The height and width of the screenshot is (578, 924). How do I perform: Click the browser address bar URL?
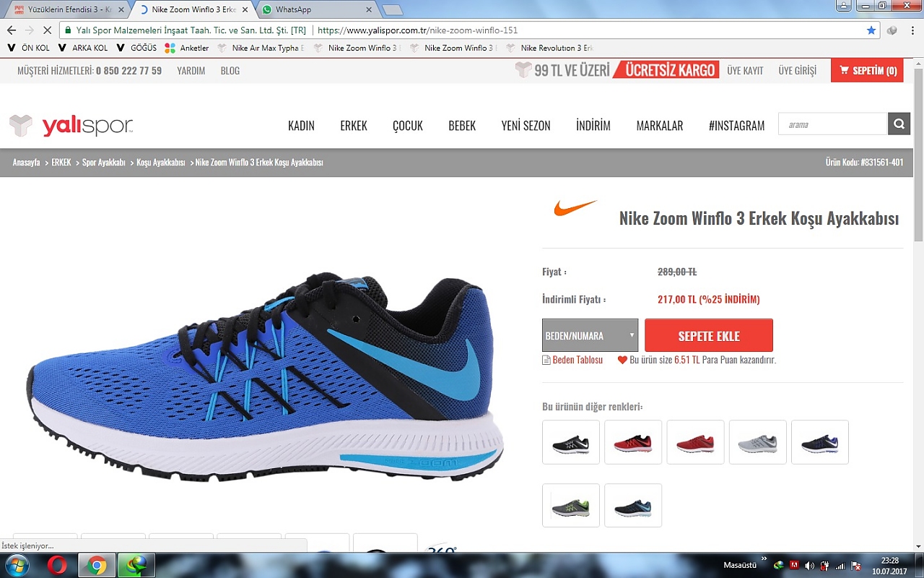(x=417, y=30)
